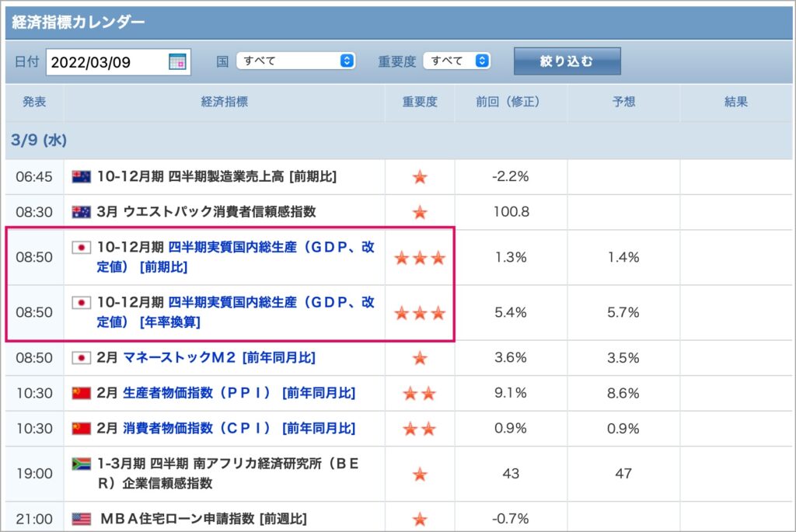Open the 生産者物価指数（PPI）link
Viewport: 796px width, 532px height.
(x=239, y=393)
